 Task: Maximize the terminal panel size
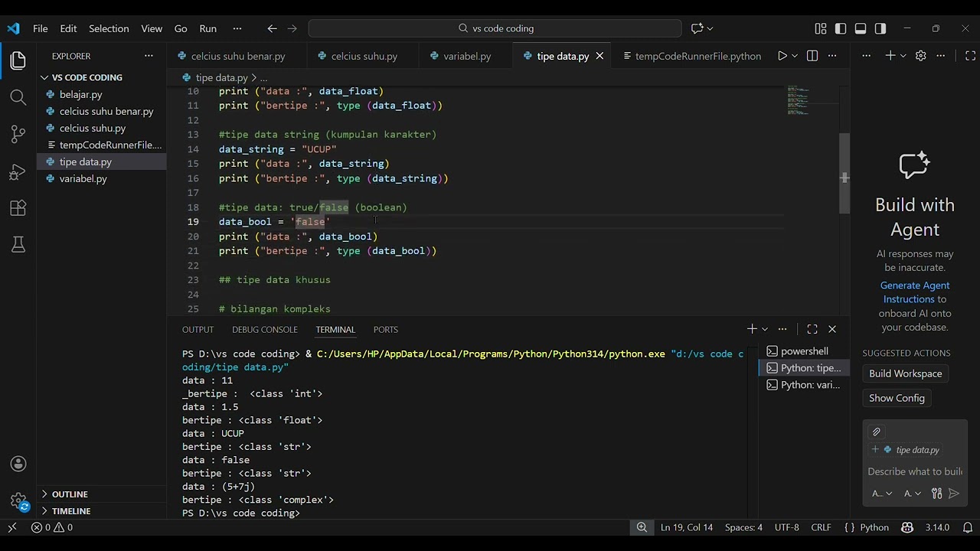812,329
